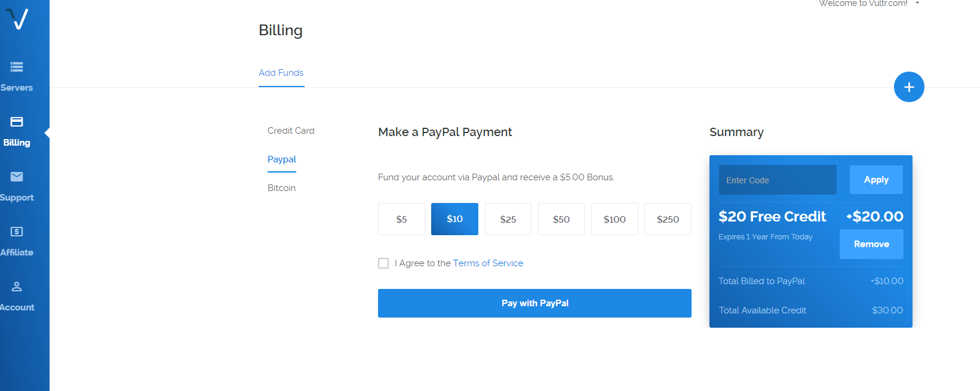Viewport: 980px width, 391px height.
Task: Choose the $100 funding option
Action: [x=615, y=219]
